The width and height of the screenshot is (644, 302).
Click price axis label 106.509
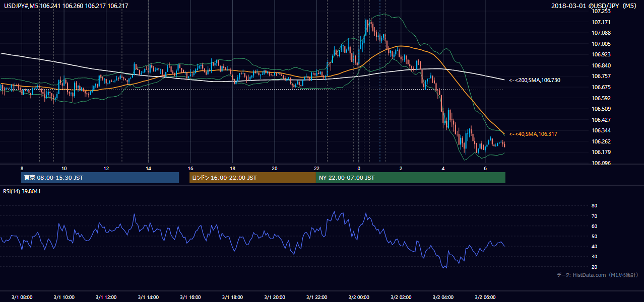pyautogui.click(x=601, y=109)
